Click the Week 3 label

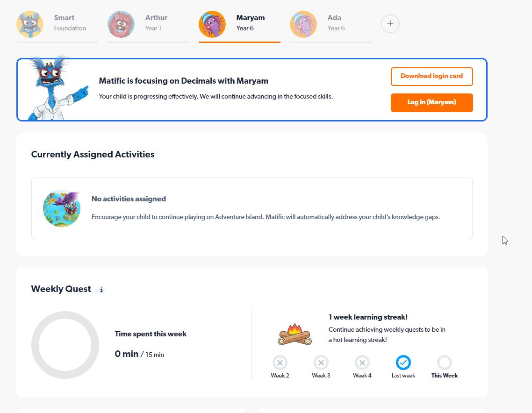(x=321, y=376)
